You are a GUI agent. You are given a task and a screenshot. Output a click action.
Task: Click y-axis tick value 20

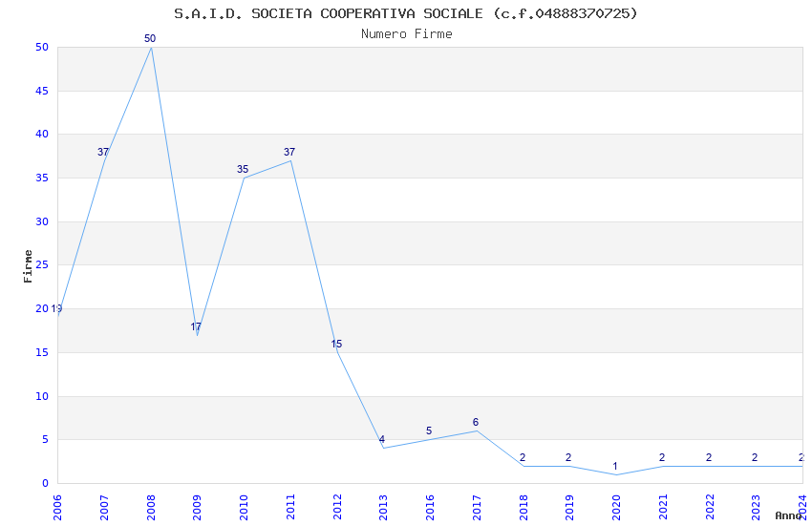click(x=42, y=308)
